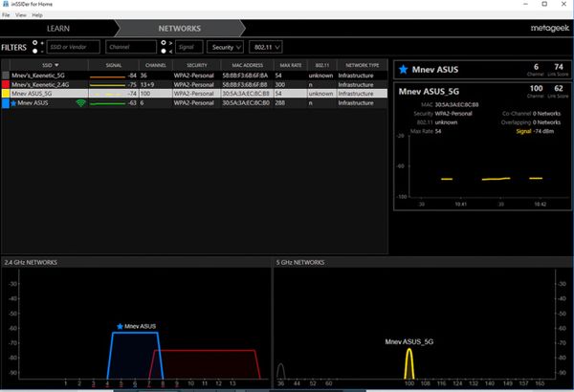
Task: Switch to the NETWORKS tab
Action: pyautogui.click(x=180, y=29)
